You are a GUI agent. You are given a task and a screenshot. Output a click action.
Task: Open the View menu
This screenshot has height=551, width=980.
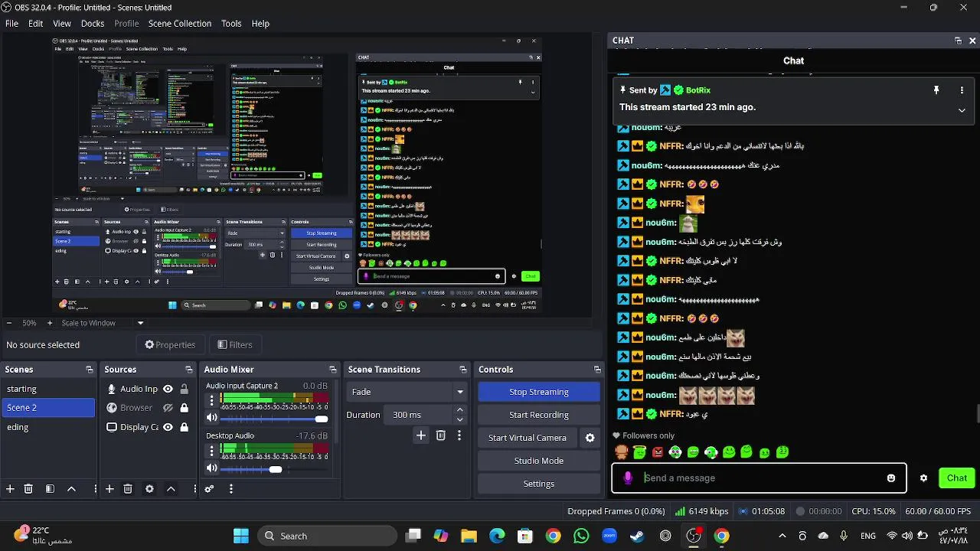[x=61, y=24]
